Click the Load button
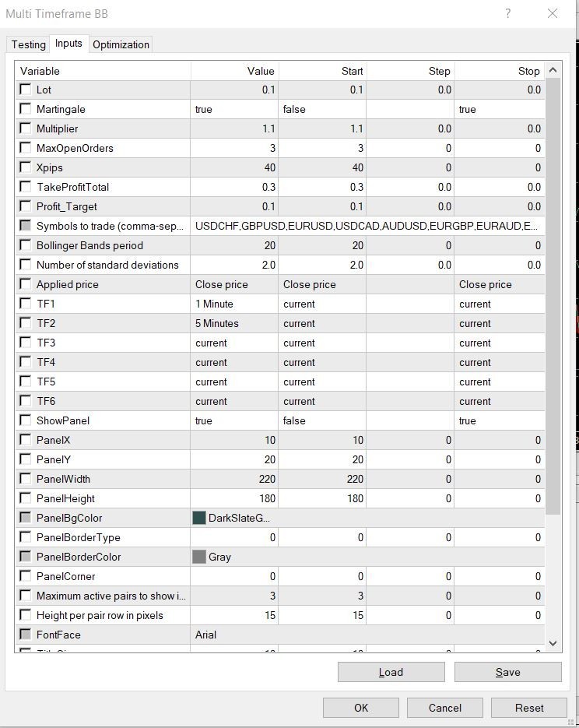579x728 pixels. pos(391,672)
